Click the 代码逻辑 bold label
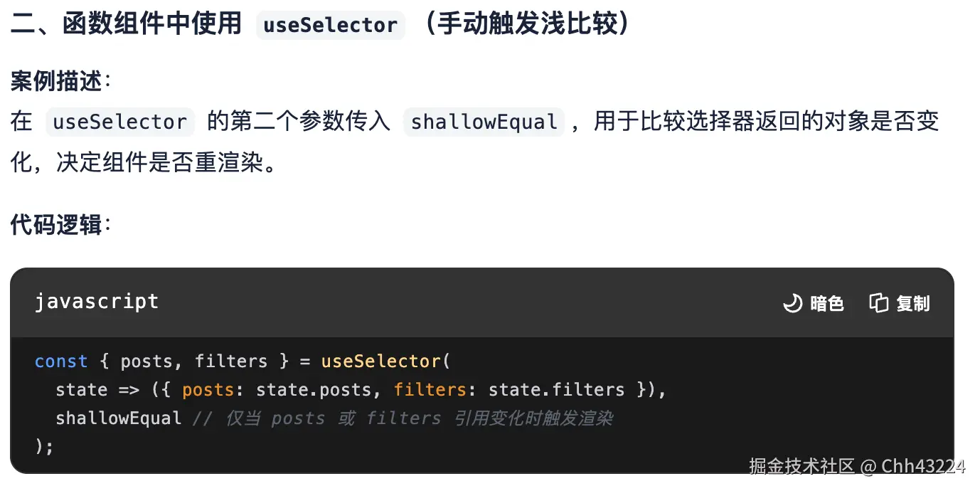Viewport: 980px width, 491px height. point(56,225)
